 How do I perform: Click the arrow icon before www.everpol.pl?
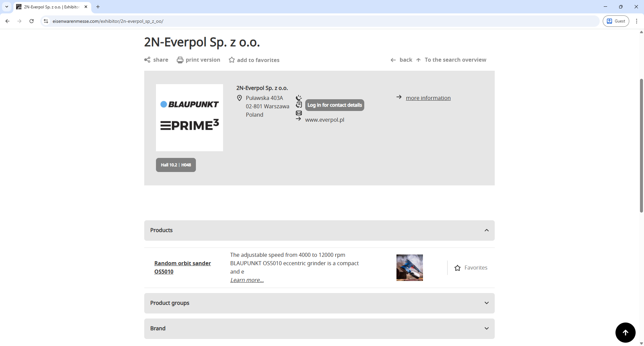(299, 119)
